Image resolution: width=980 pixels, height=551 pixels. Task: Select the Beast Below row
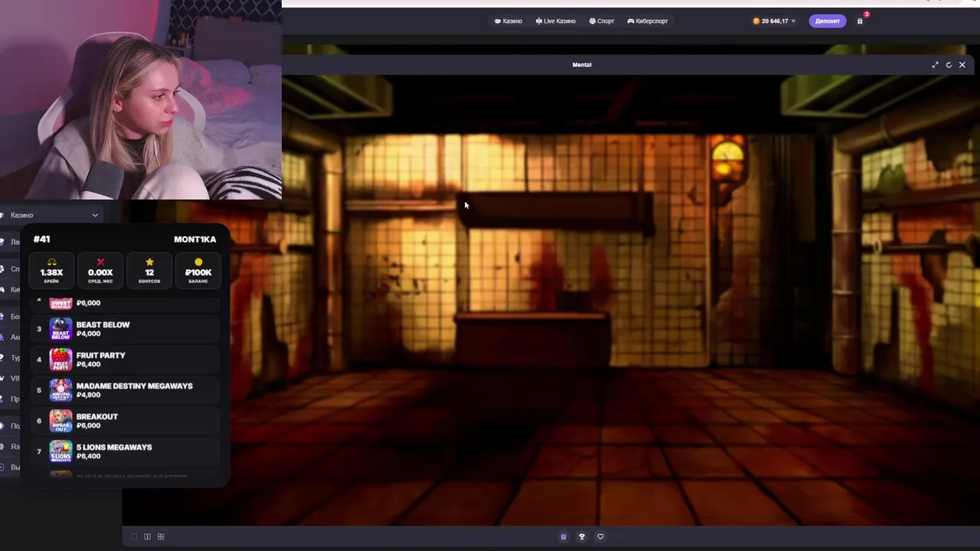click(x=126, y=329)
